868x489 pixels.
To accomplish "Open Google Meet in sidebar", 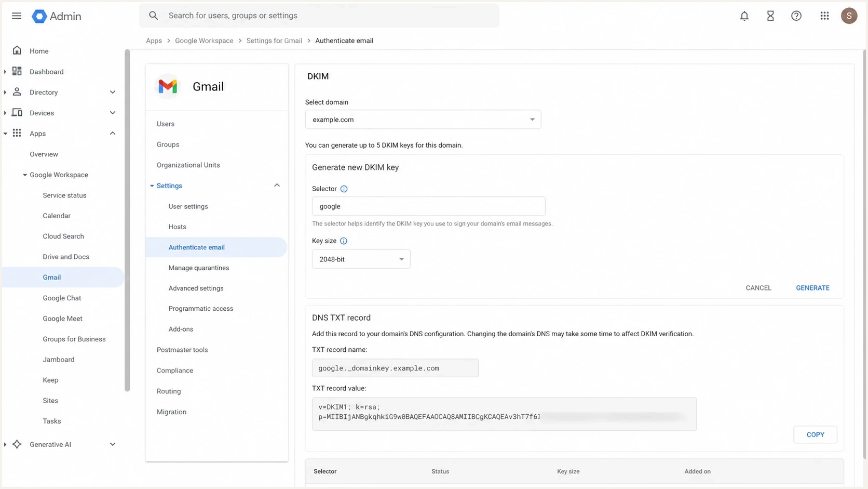I will pyautogui.click(x=62, y=319).
